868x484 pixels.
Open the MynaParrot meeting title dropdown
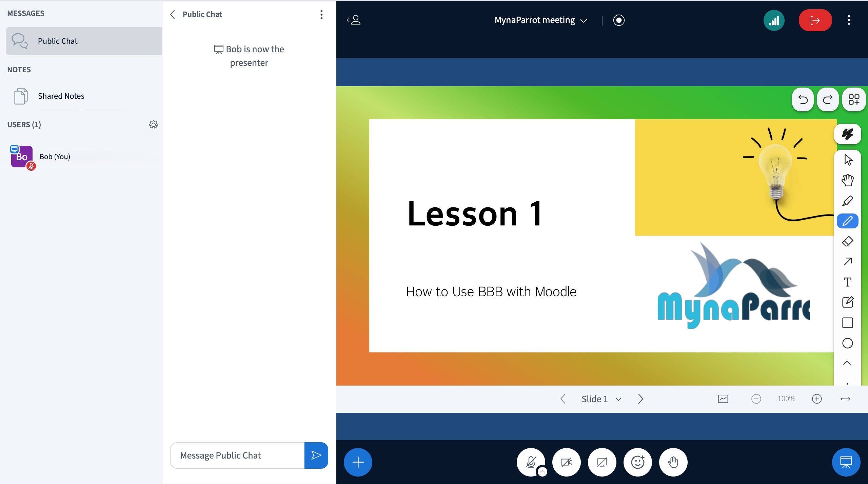coord(540,20)
